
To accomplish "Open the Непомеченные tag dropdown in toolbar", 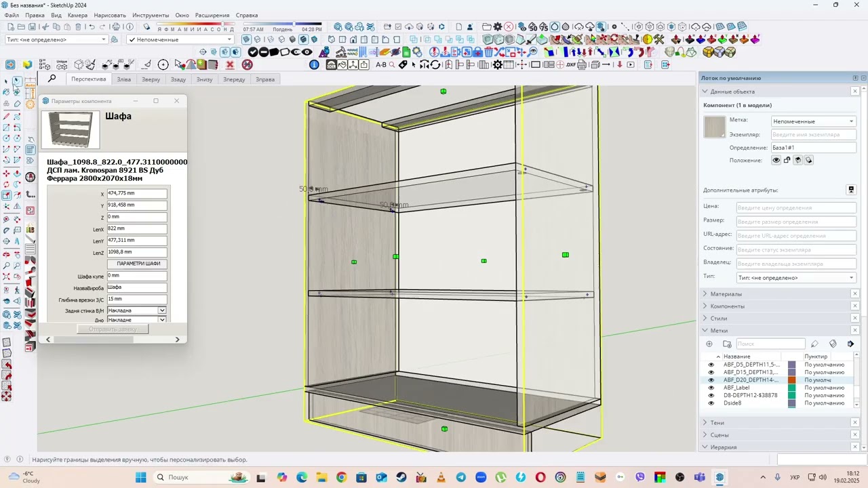I will coord(180,39).
